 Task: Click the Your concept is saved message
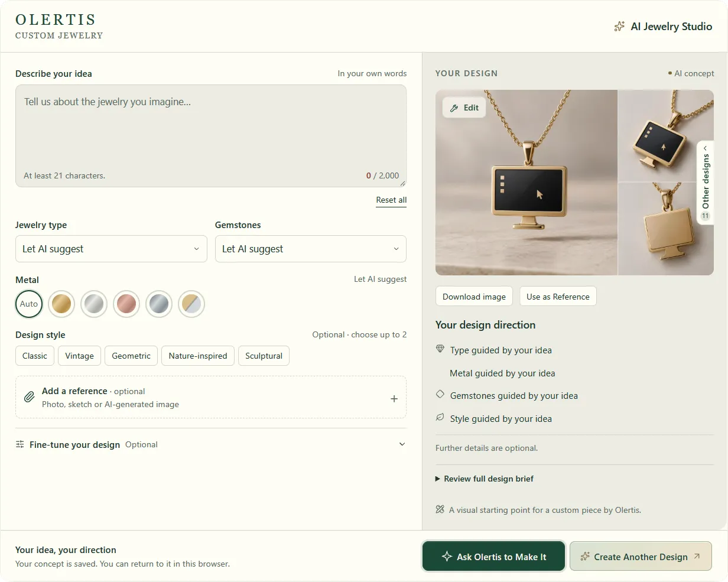[122, 564]
